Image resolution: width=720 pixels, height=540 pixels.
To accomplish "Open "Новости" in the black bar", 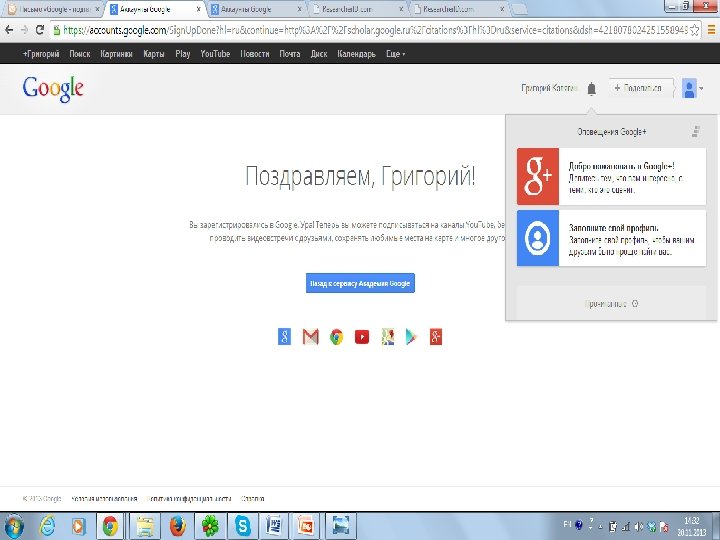I will [255, 54].
